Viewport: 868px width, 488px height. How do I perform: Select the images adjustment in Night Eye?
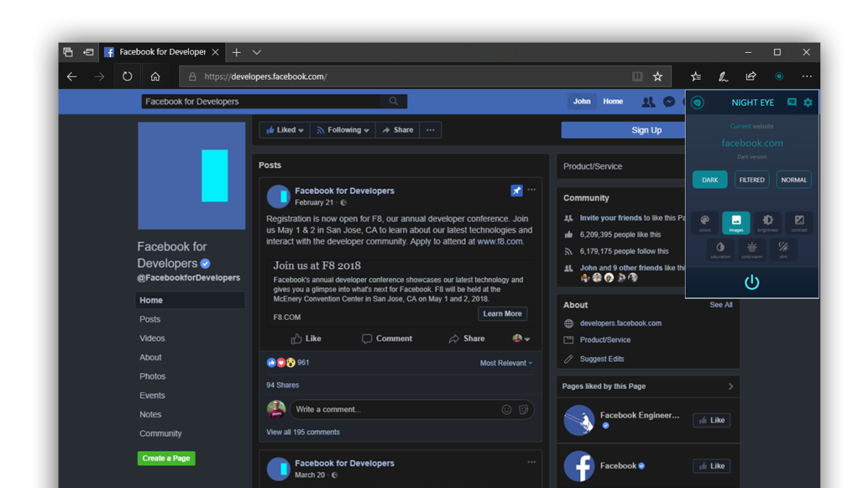[736, 223]
